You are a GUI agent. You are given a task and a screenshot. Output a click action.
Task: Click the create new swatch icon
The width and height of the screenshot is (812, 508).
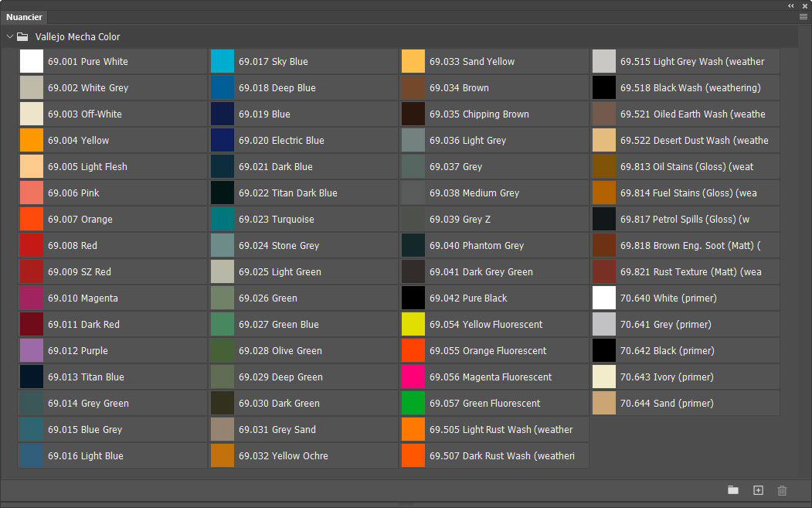coord(758,490)
